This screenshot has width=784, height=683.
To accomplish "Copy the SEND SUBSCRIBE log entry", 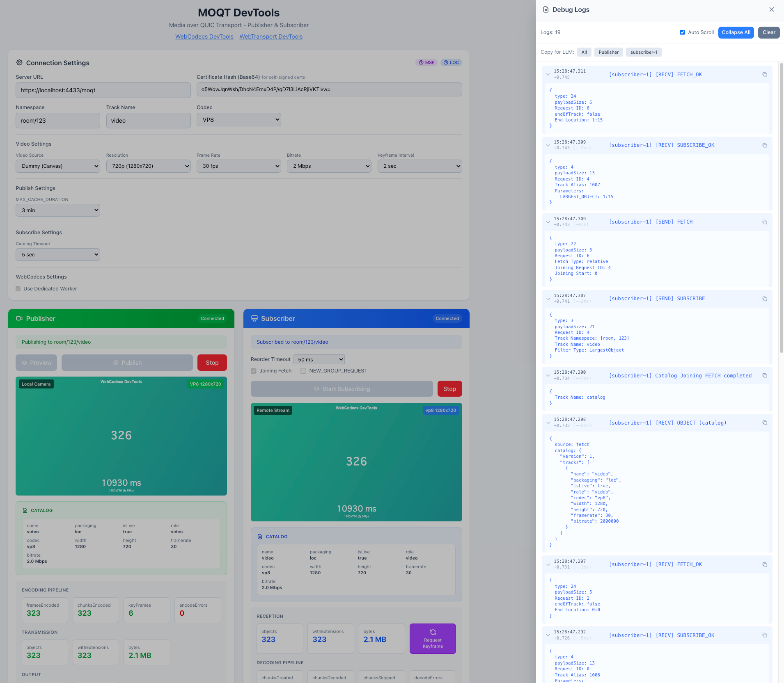I will pos(765,299).
